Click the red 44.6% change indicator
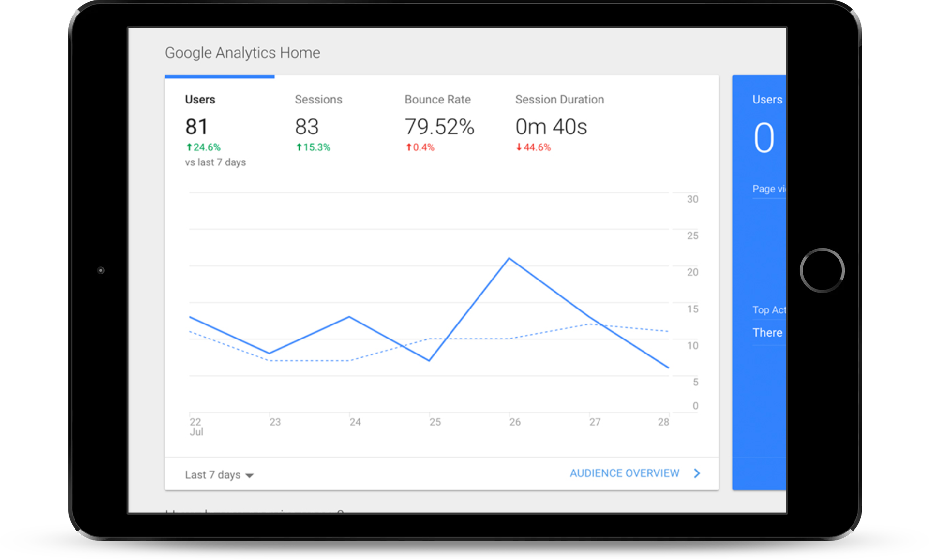Image resolution: width=929 pixels, height=560 pixels. pyautogui.click(x=533, y=147)
